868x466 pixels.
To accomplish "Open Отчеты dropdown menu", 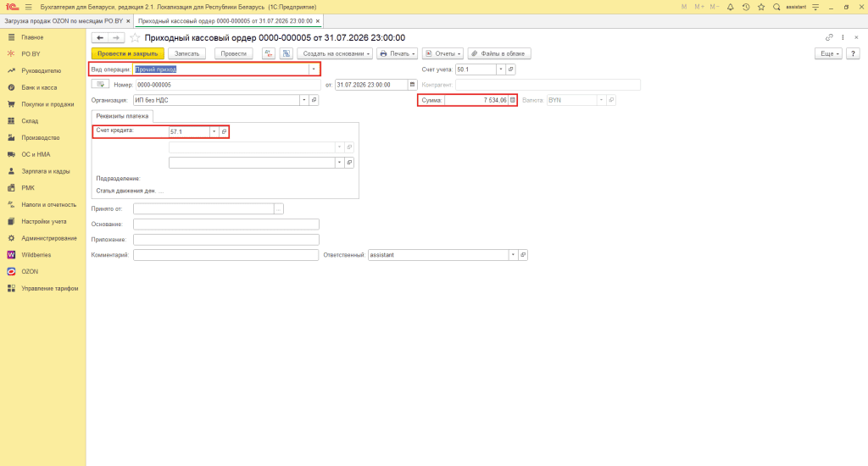I will [x=442, y=53].
